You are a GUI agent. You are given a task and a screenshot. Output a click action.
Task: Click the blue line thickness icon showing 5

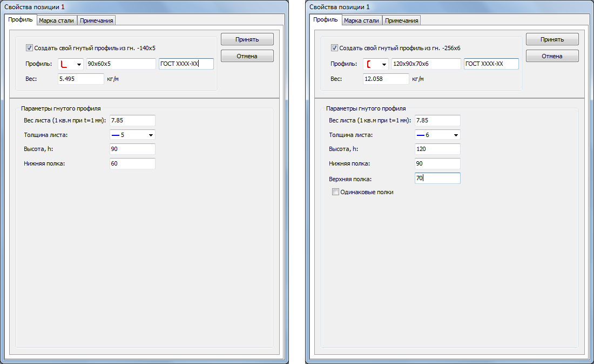(116, 135)
